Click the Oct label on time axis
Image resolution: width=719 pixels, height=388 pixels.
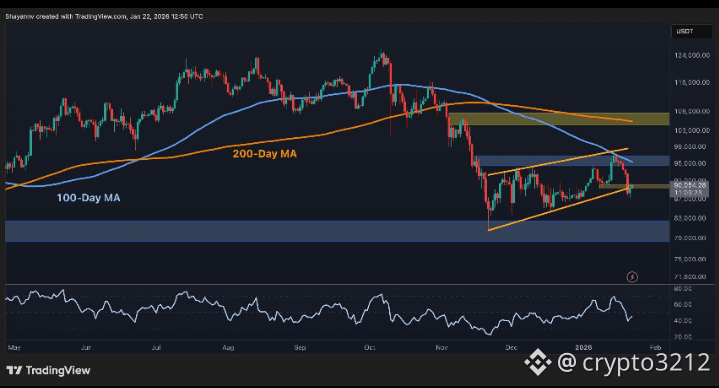[370, 348]
